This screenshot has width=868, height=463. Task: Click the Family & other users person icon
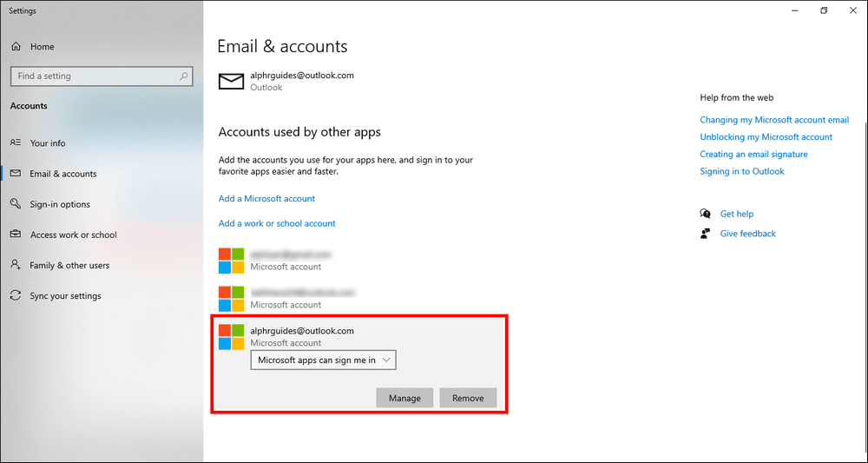tap(16, 265)
